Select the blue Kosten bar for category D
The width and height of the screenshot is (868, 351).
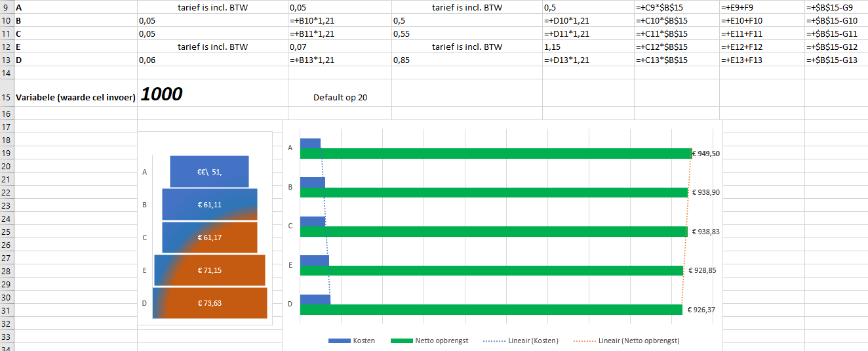[315, 300]
